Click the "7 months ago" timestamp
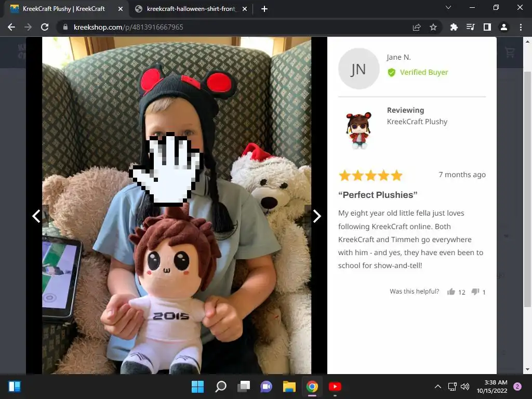The height and width of the screenshot is (399, 532). tap(462, 175)
